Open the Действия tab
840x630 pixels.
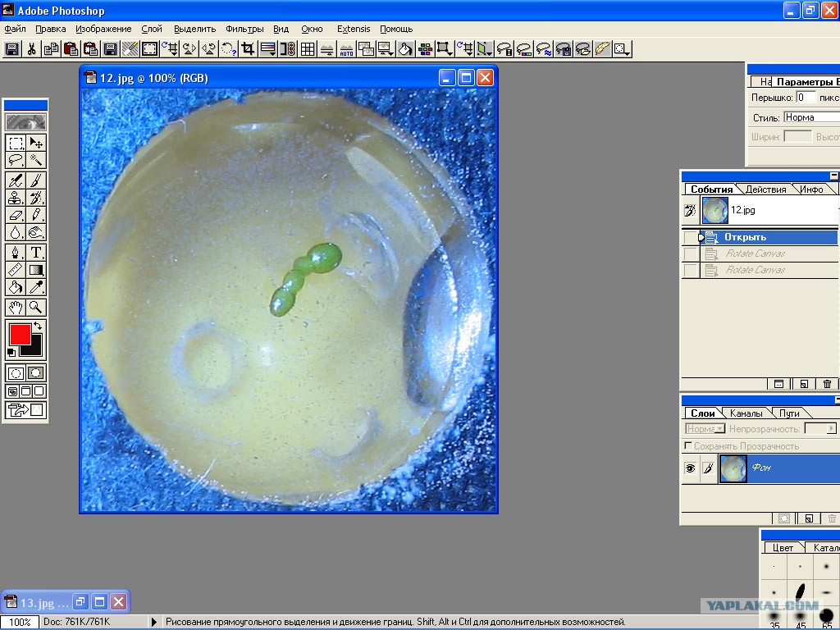click(765, 189)
